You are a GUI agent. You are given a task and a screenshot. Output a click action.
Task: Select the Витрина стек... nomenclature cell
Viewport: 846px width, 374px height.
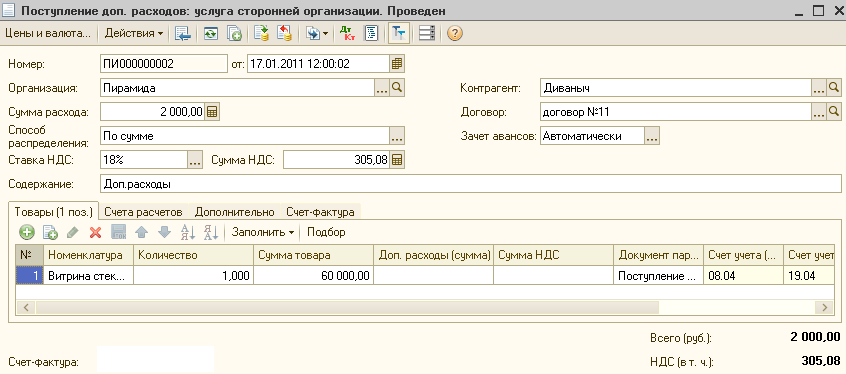tap(89, 276)
